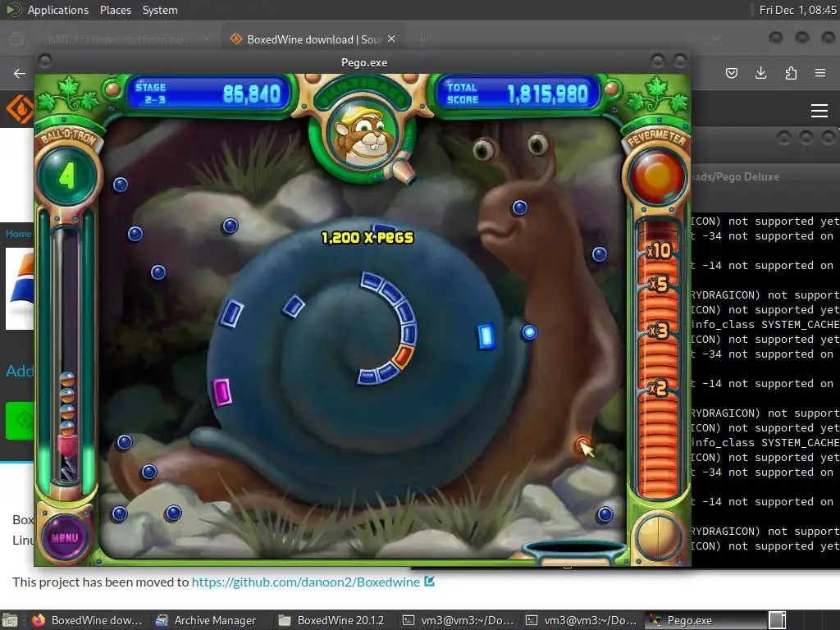
Task: Click the orange mouse-cursor peg on snail body
Action: coord(582,445)
